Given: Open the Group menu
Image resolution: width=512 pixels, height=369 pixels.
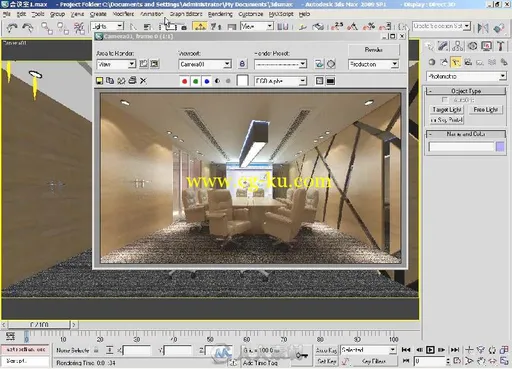Looking at the screenshot, I should click(x=57, y=14).
